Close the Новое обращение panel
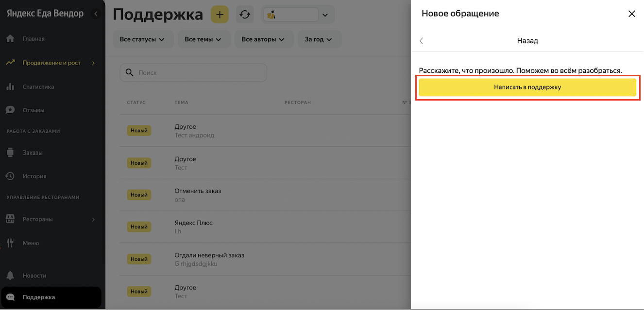Viewport: 644px width, 310px height. [x=631, y=14]
